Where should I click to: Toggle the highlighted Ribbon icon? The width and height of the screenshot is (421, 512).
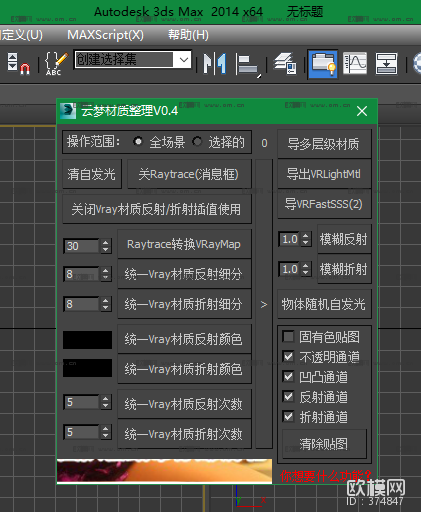point(323,64)
